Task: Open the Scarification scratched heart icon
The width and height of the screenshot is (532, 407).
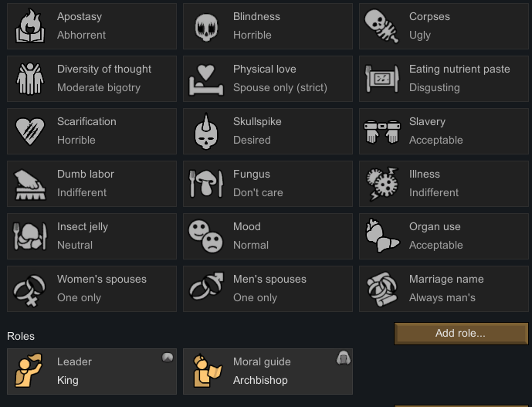Action: [x=30, y=131]
